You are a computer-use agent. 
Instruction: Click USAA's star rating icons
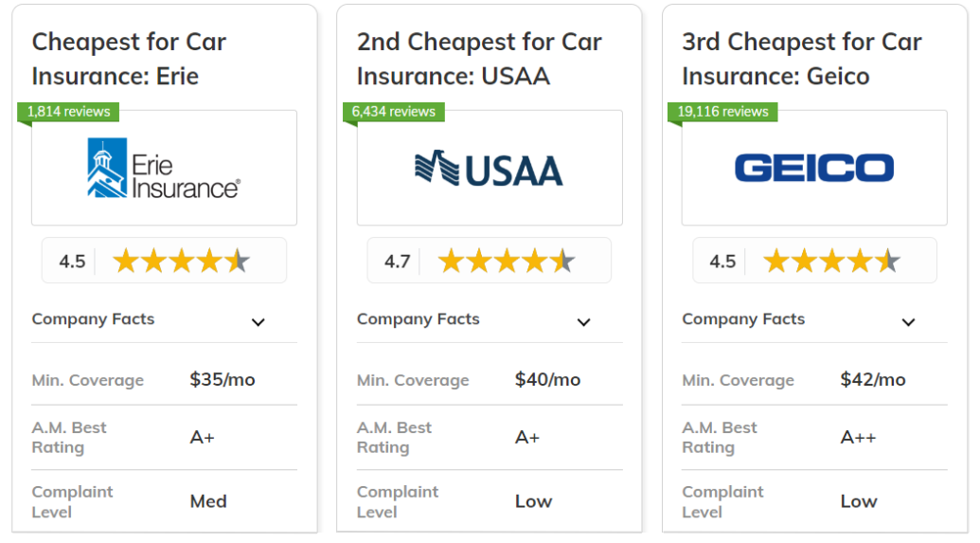point(507,261)
